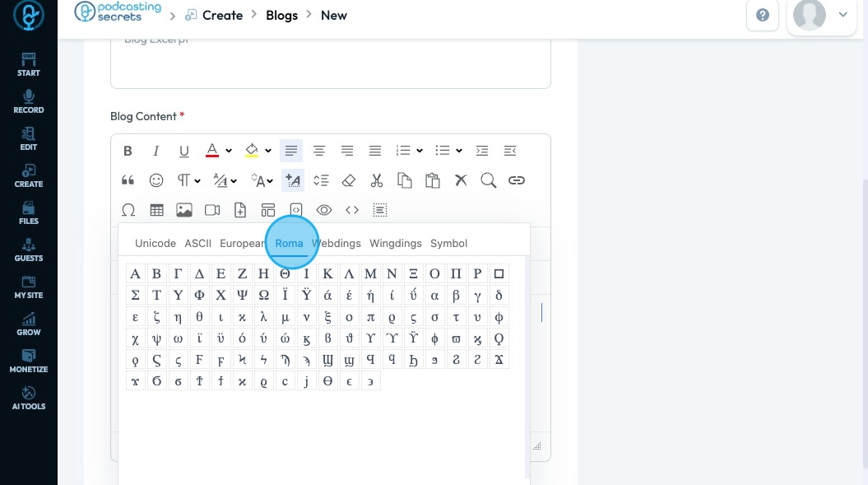Viewport: 868px width, 485px height.
Task: Insert a file with the page-plus icon
Action: [x=240, y=210]
